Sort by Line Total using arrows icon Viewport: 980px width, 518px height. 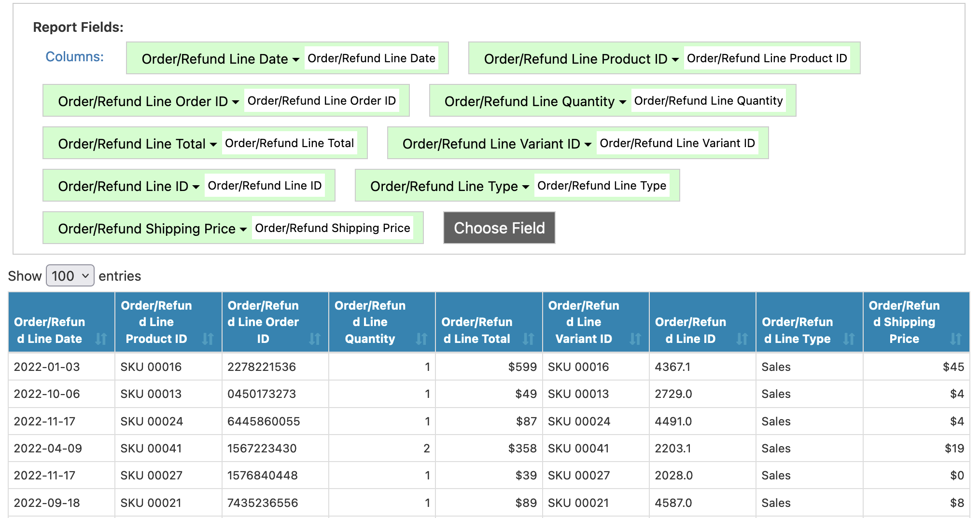[528, 339]
